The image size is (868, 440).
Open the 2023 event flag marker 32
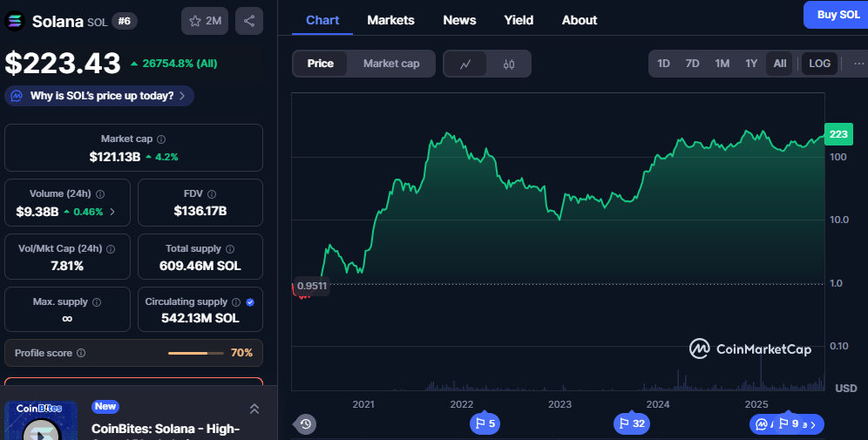[x=632, y=424]
